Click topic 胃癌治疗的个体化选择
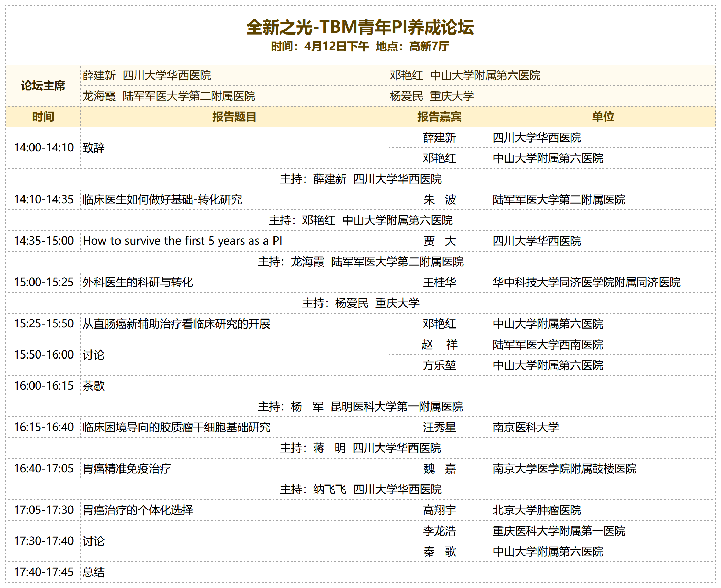721x588 pixels. 138,510
